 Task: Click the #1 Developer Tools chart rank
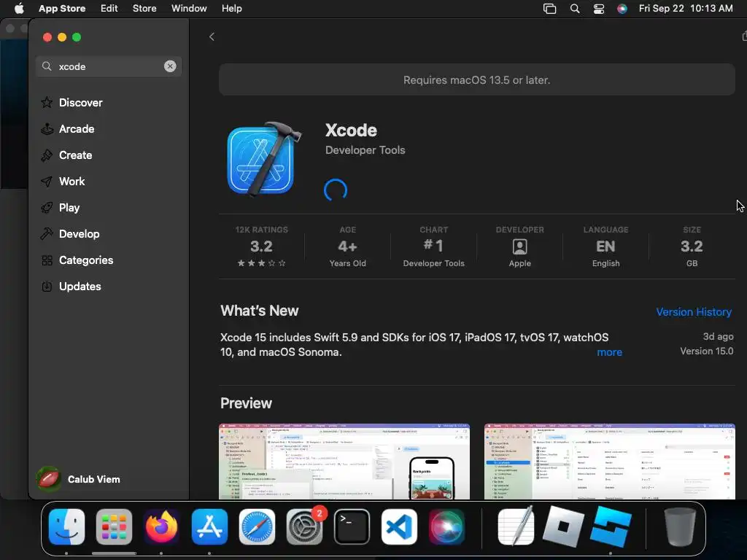tap(433, 246)
